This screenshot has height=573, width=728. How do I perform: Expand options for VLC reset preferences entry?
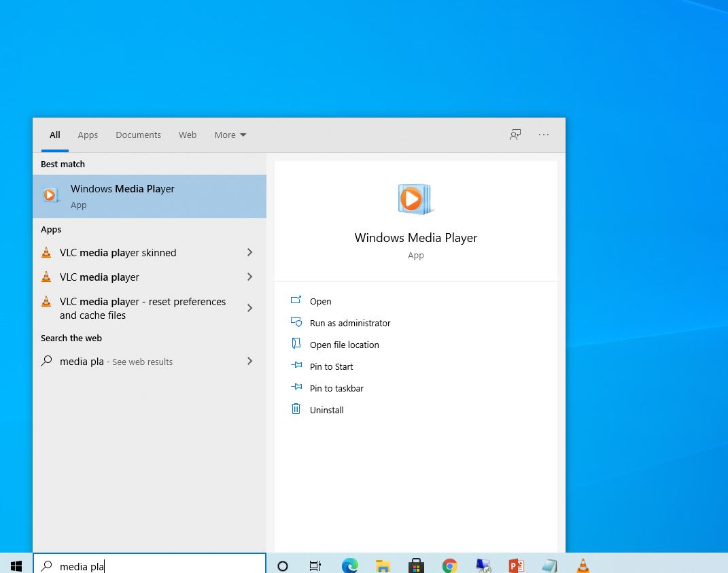pos(249,308)
